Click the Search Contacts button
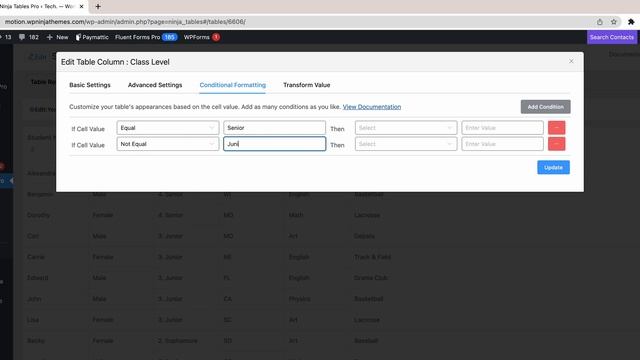The height and width of the screenshot is (360, 640). coord(611,37)
